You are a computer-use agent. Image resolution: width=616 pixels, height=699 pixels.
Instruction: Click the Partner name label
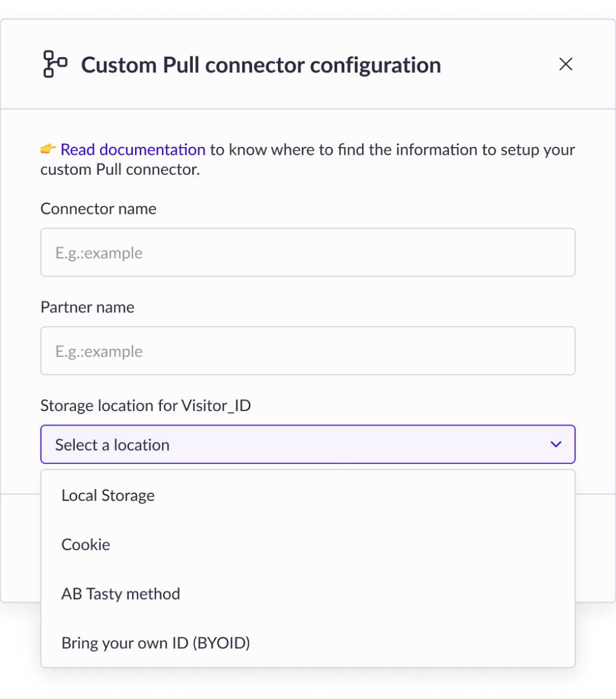(x=87, y=307)
